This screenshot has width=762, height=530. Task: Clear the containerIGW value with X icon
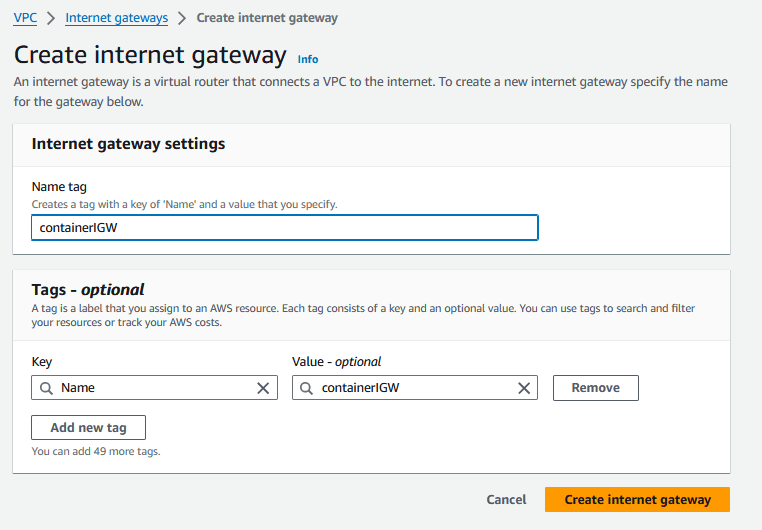[524, 388]
